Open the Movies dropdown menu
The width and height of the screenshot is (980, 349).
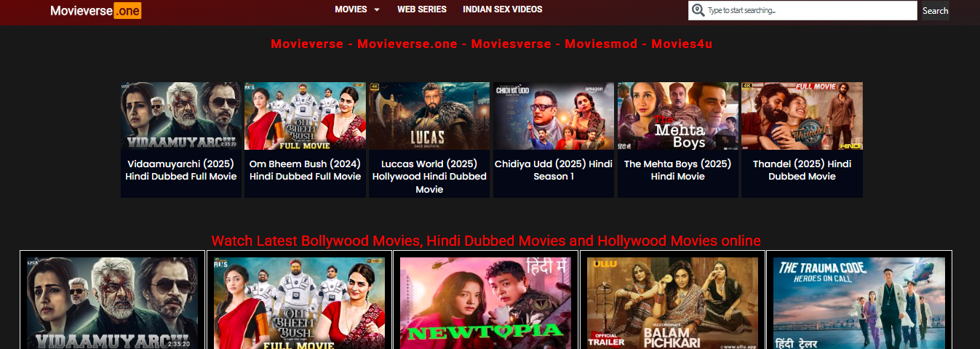pos(357,9)
